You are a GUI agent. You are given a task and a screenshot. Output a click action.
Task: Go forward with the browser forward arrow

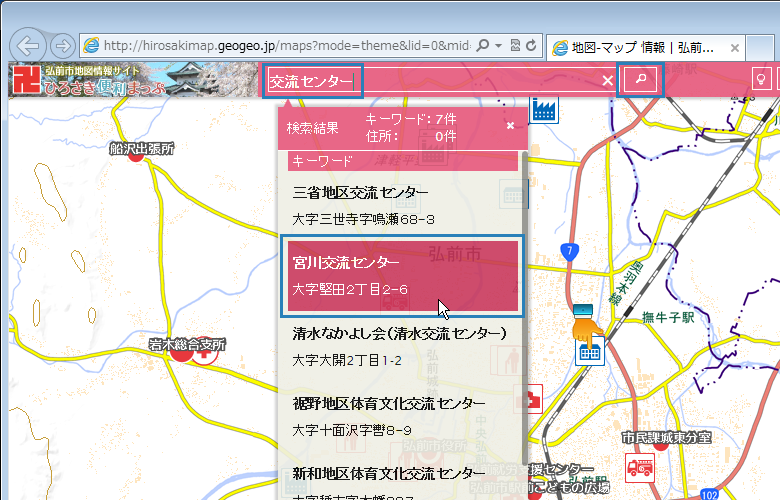[x=63, y=46]
